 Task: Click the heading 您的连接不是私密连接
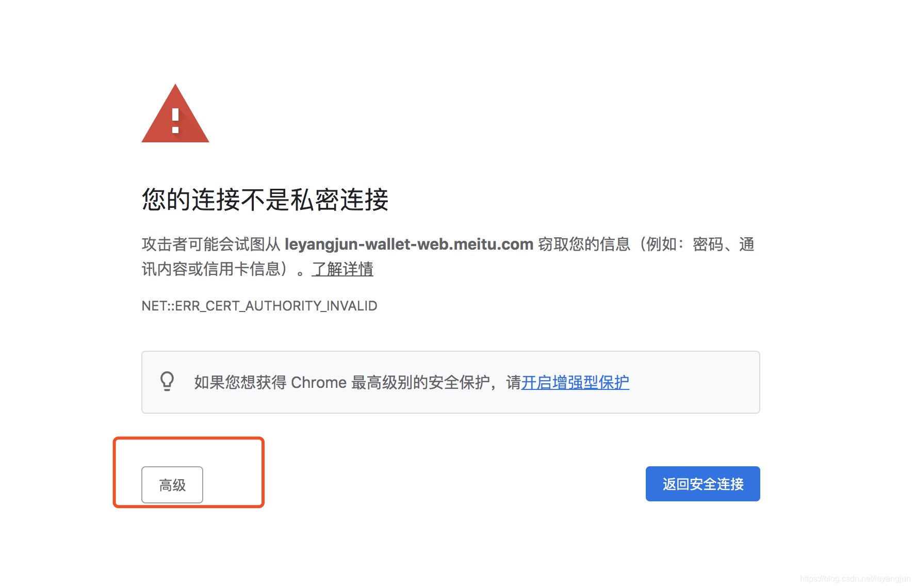coord(265,200)
